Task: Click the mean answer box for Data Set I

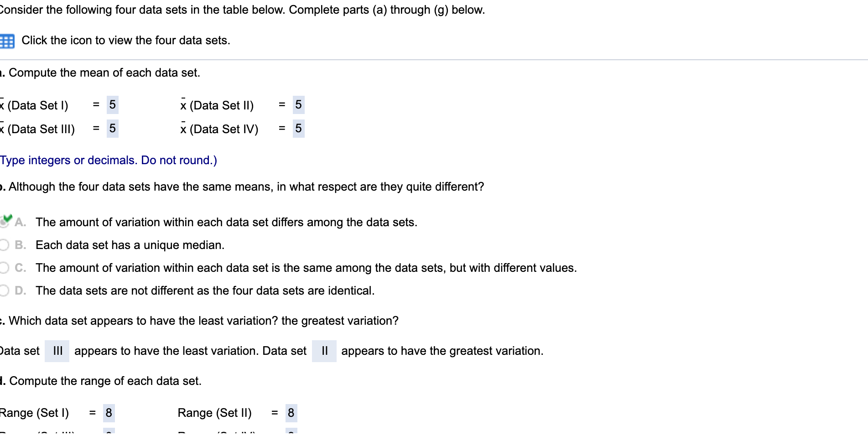Action: 112,105
